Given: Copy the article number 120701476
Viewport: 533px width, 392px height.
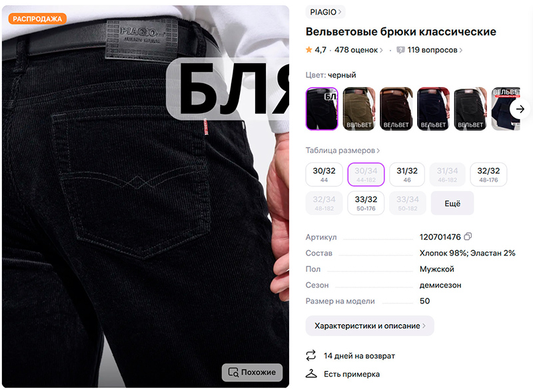Looking at the screenshot, I should click(468, 236).
